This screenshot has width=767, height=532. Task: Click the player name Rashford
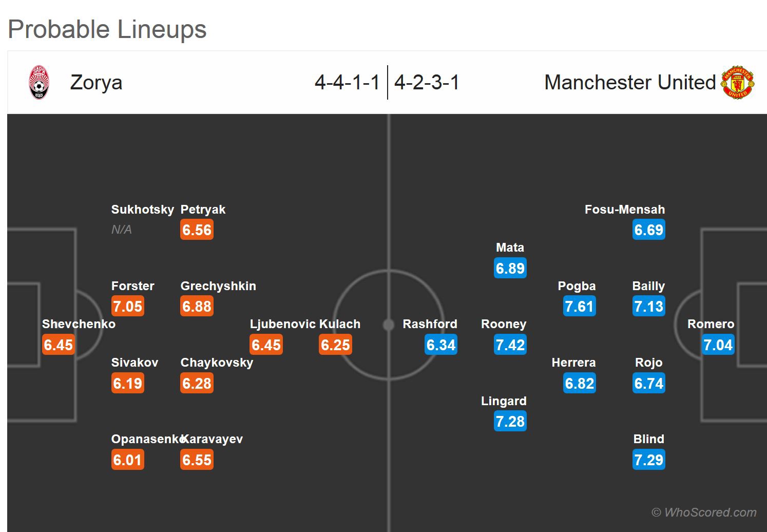click(430, 324)
